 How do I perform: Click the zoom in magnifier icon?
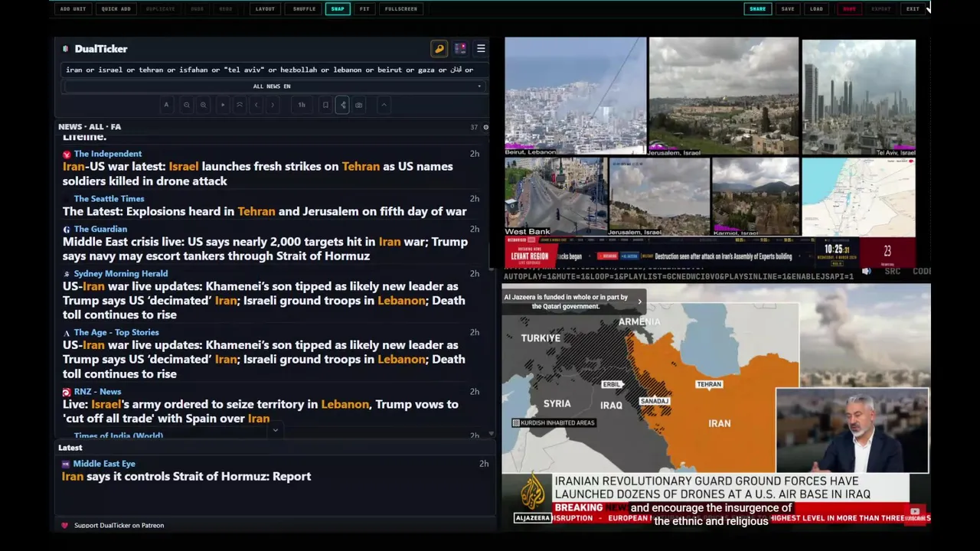(x=203, y=105)
